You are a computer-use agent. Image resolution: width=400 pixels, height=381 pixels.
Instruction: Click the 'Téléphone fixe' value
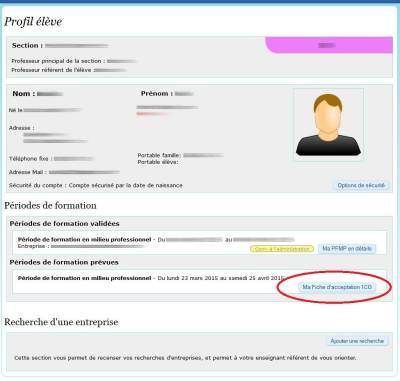point(74,159)
